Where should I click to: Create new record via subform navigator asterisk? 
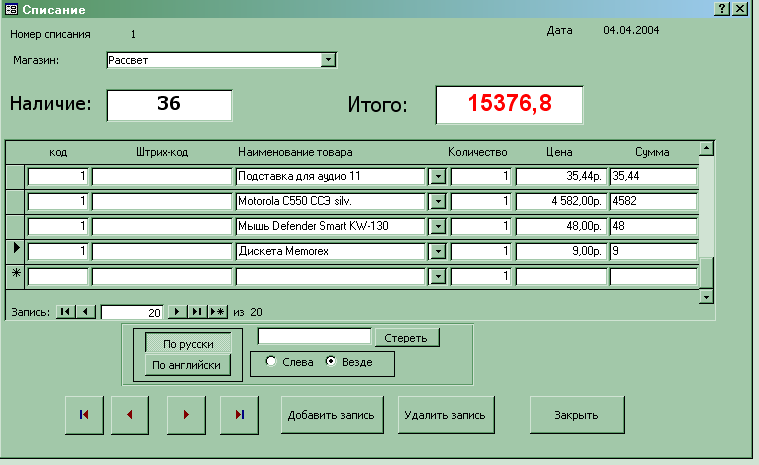(217, 312)
